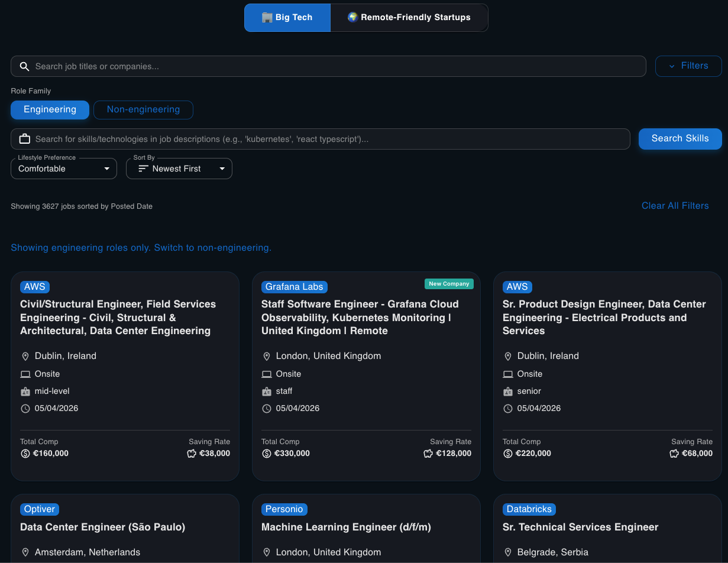Click the mid-level badge icon
The height and width of the screenshot is (563, 728).
pos(25,391)
